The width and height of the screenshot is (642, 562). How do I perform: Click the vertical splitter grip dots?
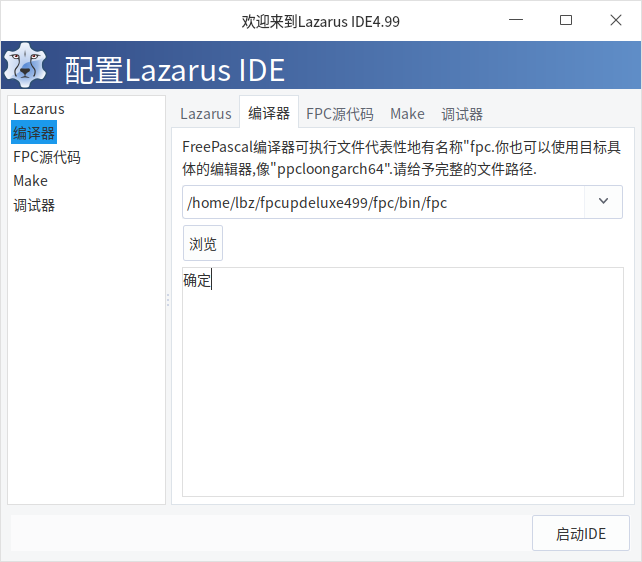(x=168, y=300)
